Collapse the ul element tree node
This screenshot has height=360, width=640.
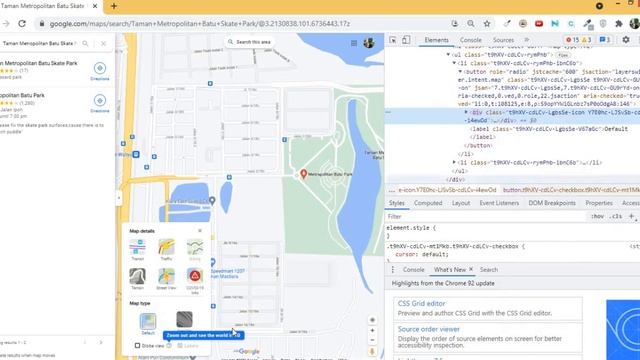point(448,55)
